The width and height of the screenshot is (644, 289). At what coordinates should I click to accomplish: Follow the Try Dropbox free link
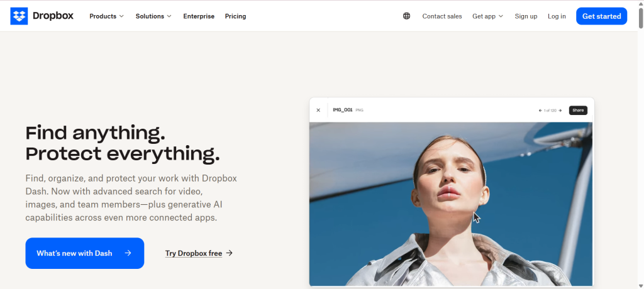tap(199, 253)
